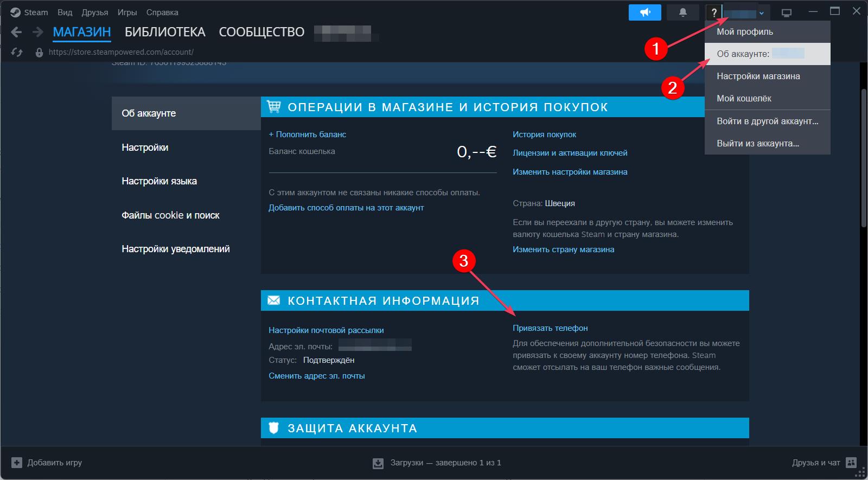Open the Игры menu
The width and height of the screenshot is (868, 480).
pyautogui.click(x=127, y=12)
